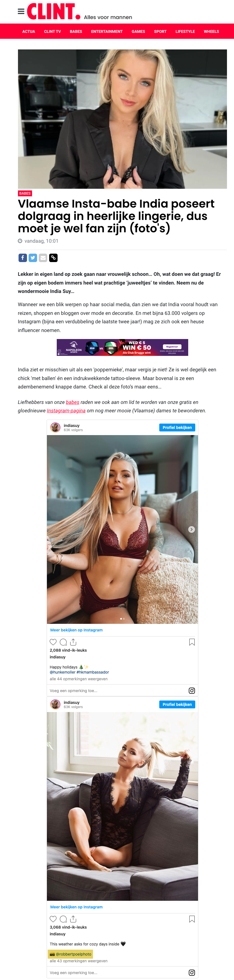Click first Profiel bekijken button
This screenshot has width=234, height=980.
point(177,428)
